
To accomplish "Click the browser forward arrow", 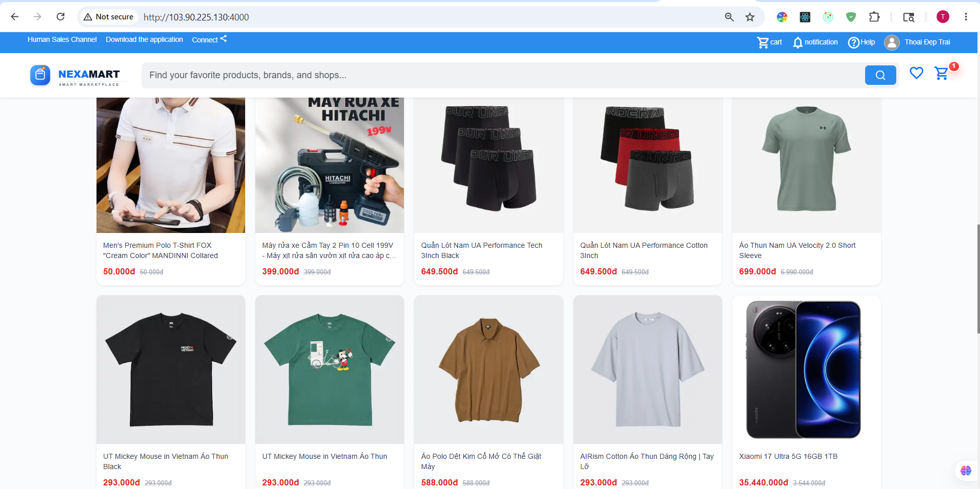I will pos(37,17).
